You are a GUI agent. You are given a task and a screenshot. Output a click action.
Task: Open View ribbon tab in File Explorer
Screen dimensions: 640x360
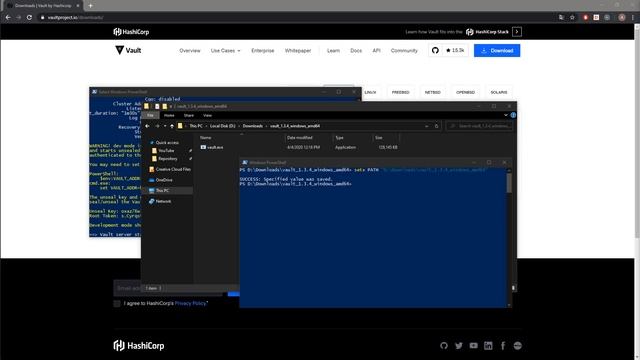click(207, 116)
